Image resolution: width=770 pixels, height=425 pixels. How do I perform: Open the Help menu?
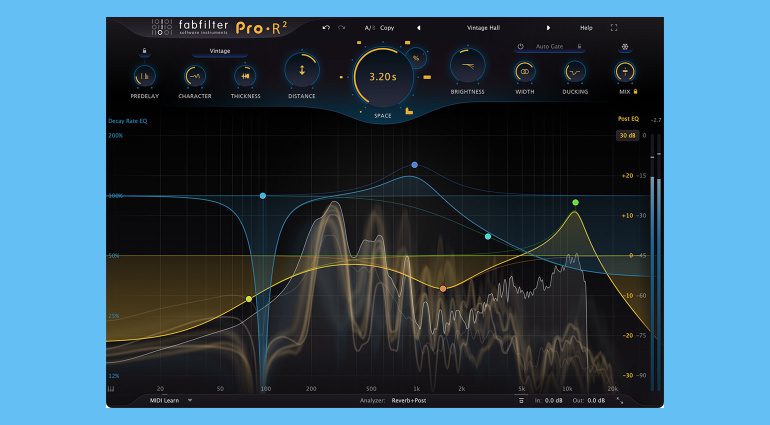click(586, 28)
